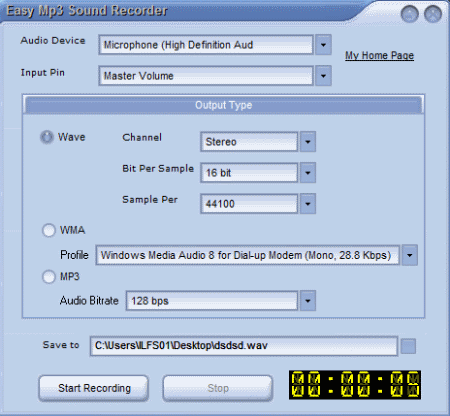Click the Microphone audio device field
This screenshot has width=450, height=416.
point(206,45)
